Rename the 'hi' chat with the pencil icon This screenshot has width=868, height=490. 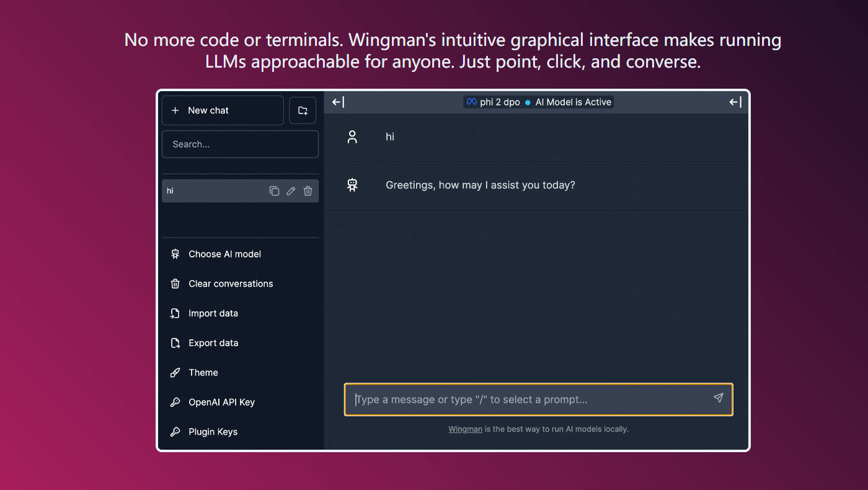pyautogui.click(x=291, y=190)
